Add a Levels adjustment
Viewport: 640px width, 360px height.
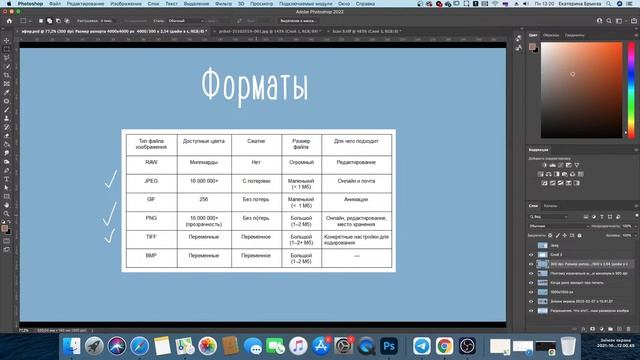(x=553, y=165)
